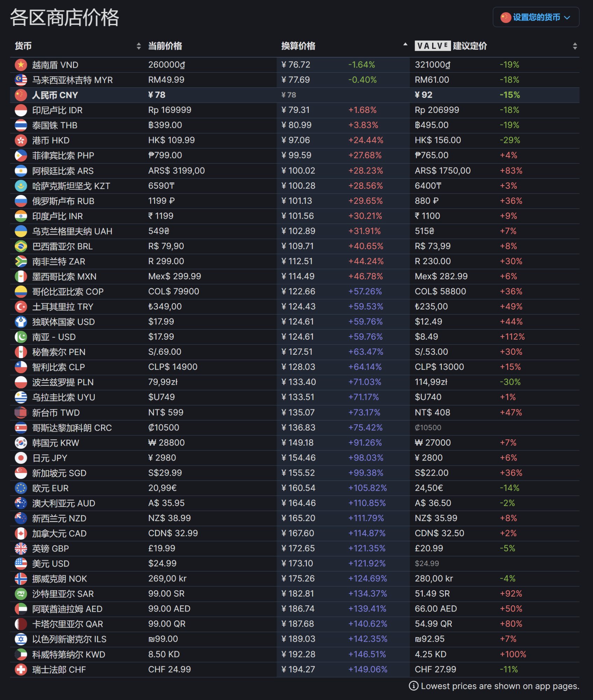
Task: Click the Norway flag icon for NOK
Action: pyautogui.click(x=21, y=579)
